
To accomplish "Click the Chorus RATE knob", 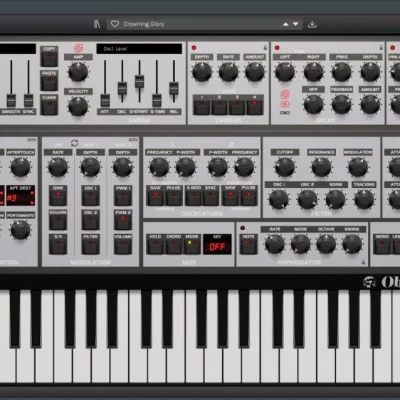I will (x=228, y=72).
